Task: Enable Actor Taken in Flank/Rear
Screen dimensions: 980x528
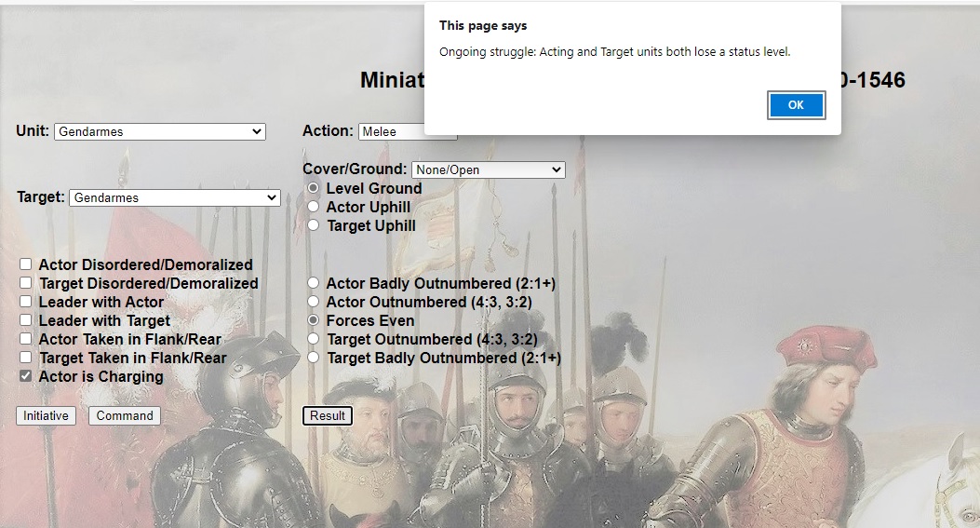Action: tap(26, 339)
